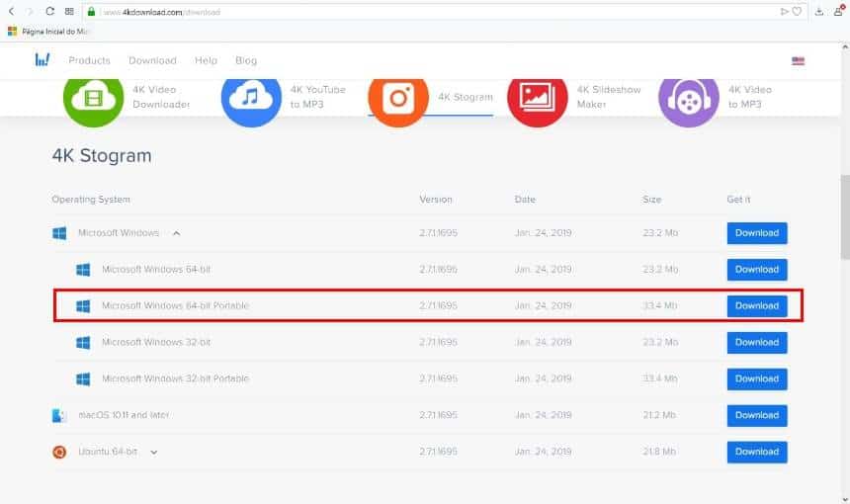Collapse the Microsoft Windows section chevron
This screenshot has height=504, width=850.
tap(176, 233)
